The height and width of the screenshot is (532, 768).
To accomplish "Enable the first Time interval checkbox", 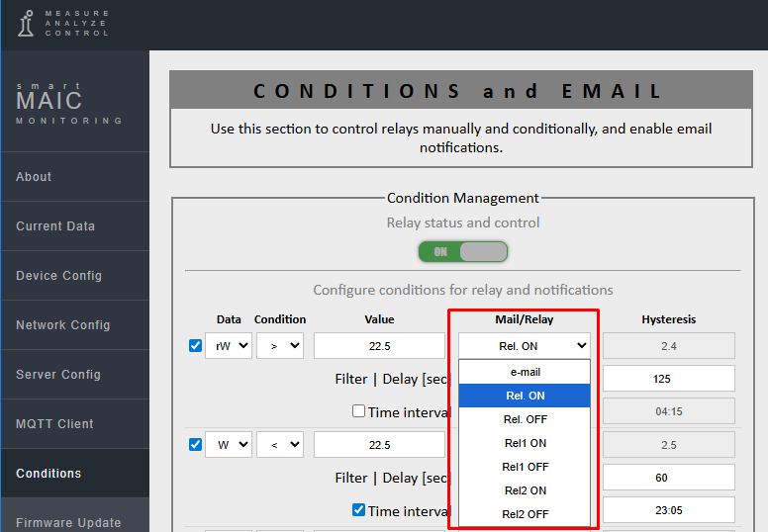I will 359,411.
